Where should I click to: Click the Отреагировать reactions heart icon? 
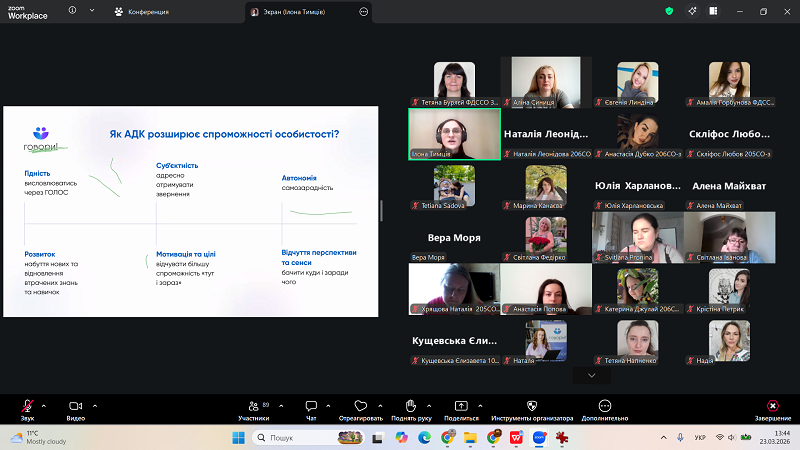click(361, 406)
